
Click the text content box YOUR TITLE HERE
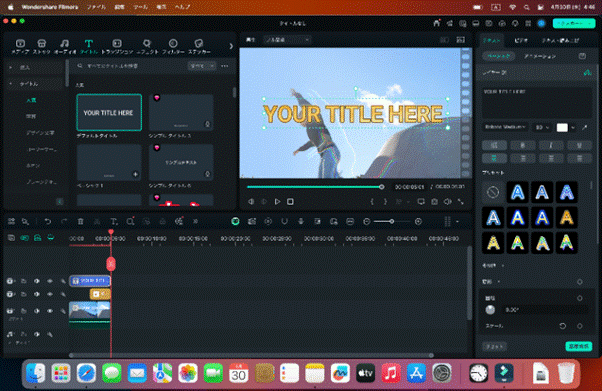(537, 103)
